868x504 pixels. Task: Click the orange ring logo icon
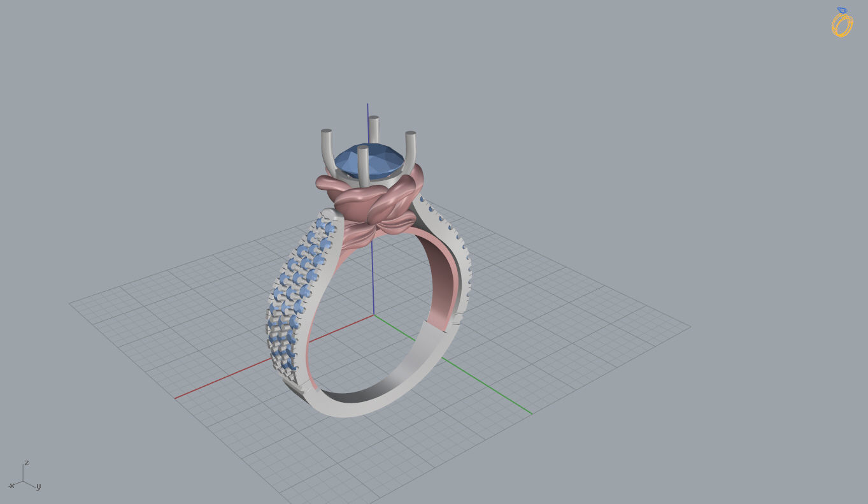point(842,22)
